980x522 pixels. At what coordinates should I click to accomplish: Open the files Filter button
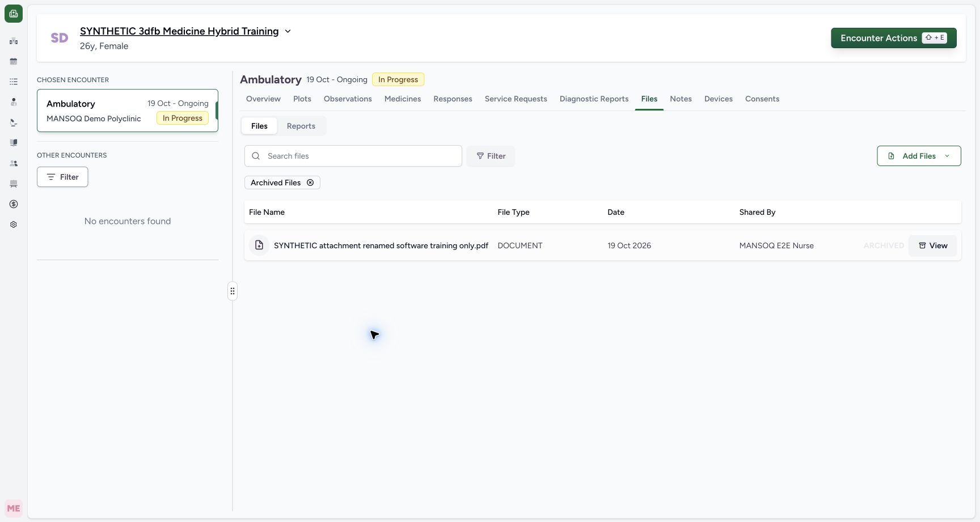point(491,156)
